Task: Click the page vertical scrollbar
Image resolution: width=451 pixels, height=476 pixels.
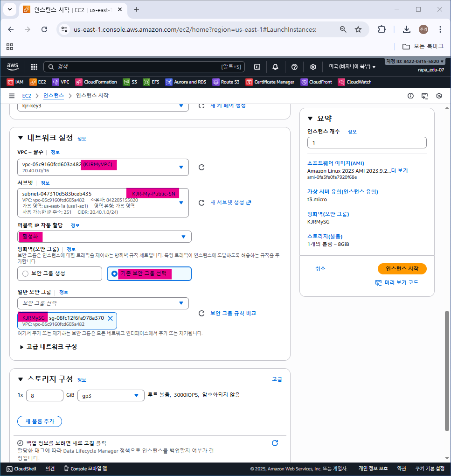Action: pos(447,371)
